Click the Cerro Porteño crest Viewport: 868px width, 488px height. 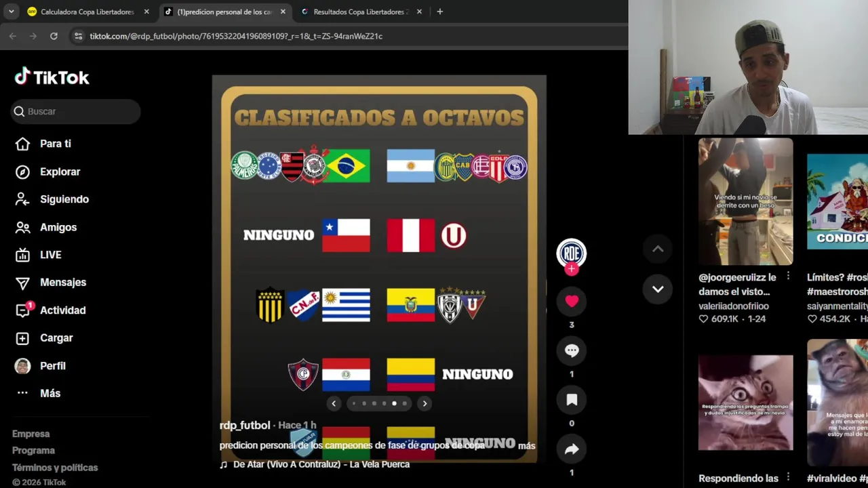click(302, 374)
